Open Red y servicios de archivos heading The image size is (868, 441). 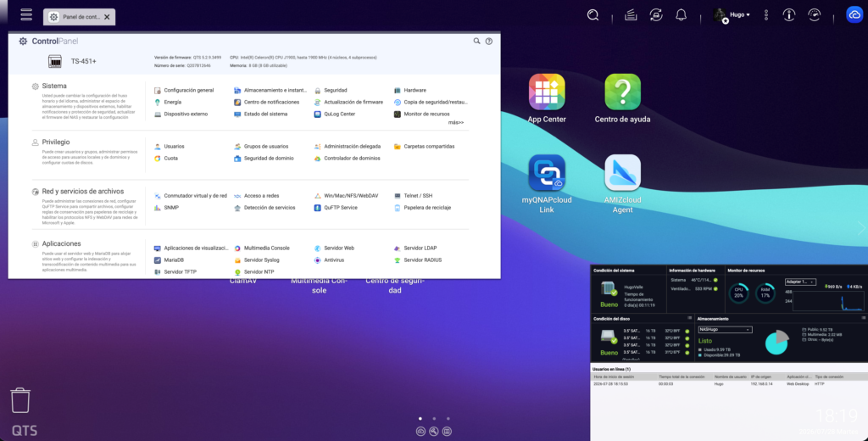[83, 191]
